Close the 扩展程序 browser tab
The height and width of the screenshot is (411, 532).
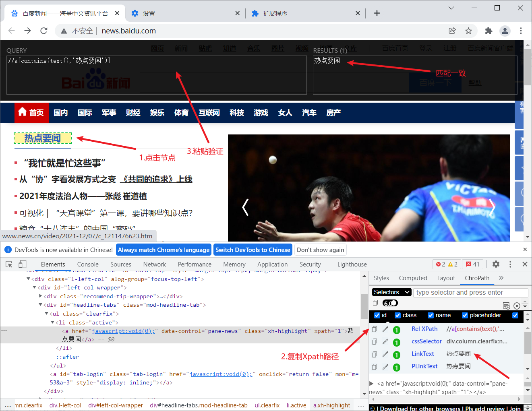click(358, 13)
